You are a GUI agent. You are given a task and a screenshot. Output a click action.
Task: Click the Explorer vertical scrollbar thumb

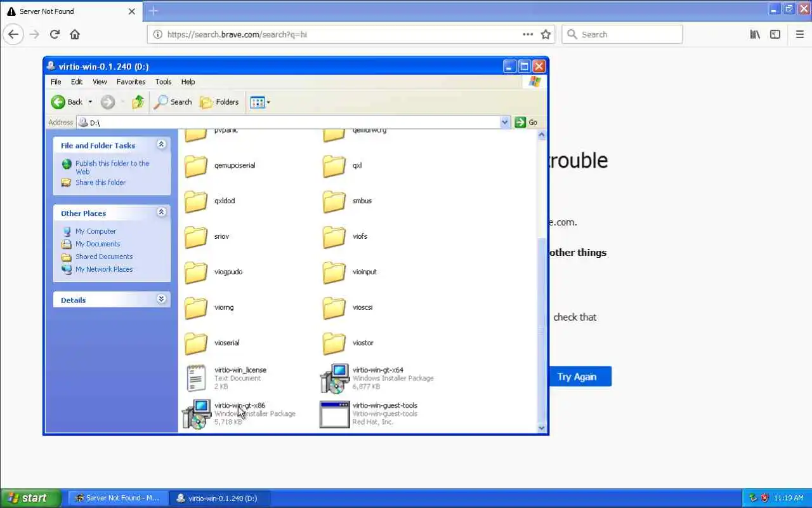[542, 330]
